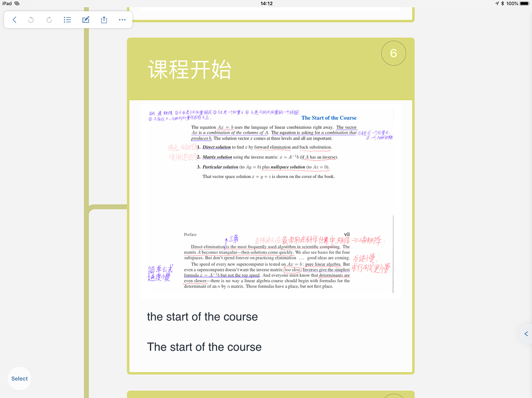Select the markup pencil icon
532x398 pixels.
pos(85,20)
